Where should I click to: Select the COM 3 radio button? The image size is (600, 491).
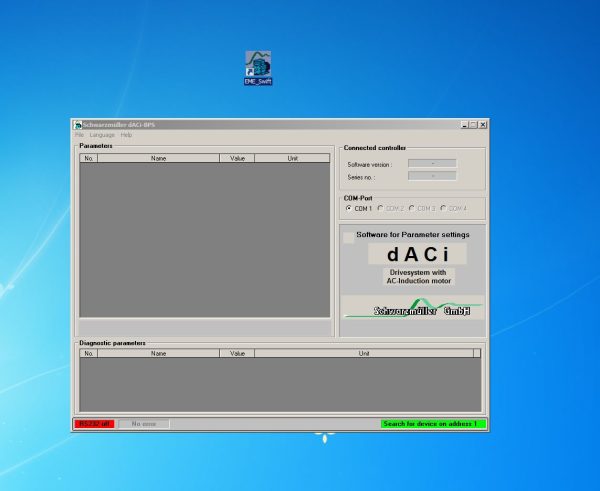(411, 208)
